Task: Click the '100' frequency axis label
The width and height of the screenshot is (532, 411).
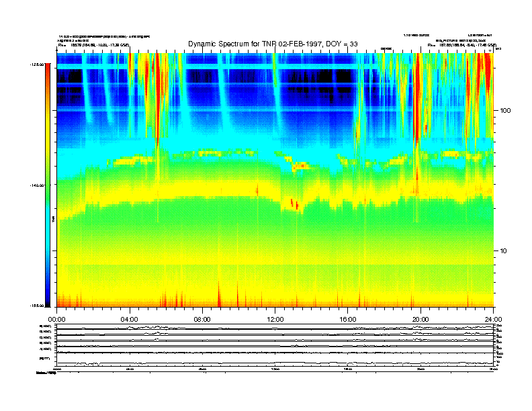Action: click(505, 111)
